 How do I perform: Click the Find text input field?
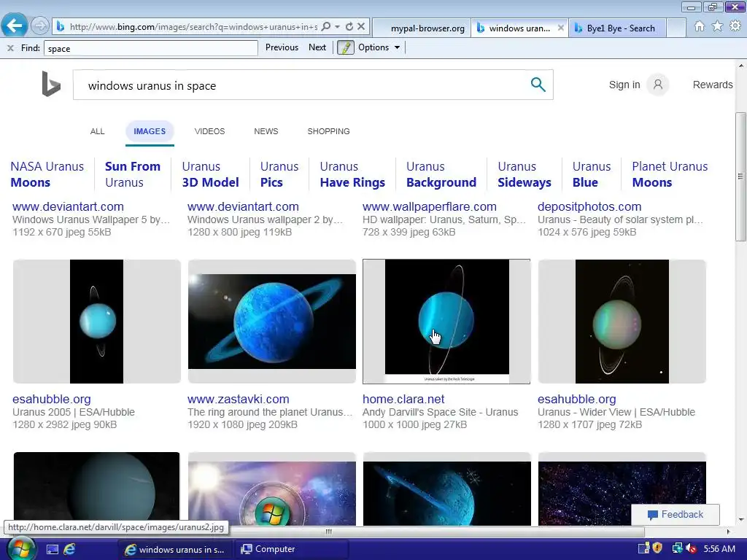point(150,48)
